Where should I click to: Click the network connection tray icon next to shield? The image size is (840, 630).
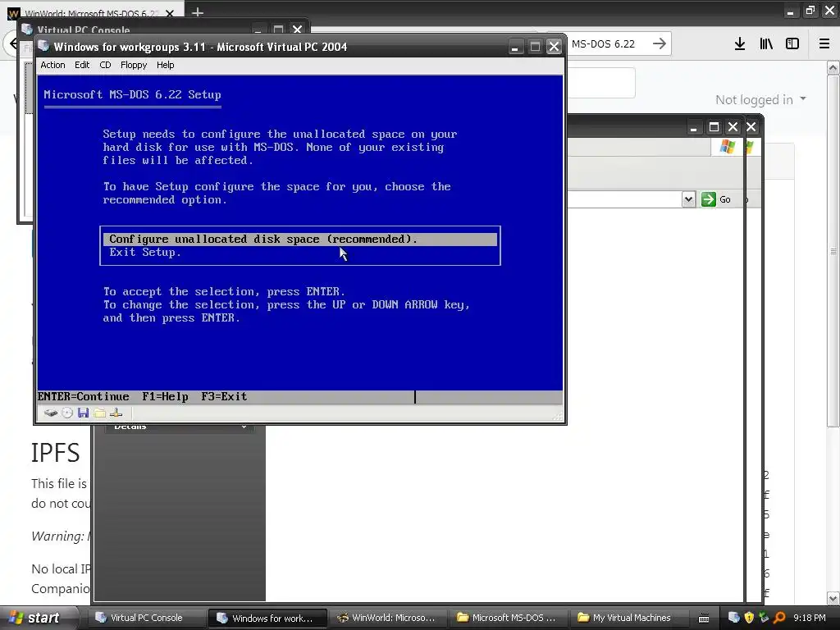tap(764, 618)
